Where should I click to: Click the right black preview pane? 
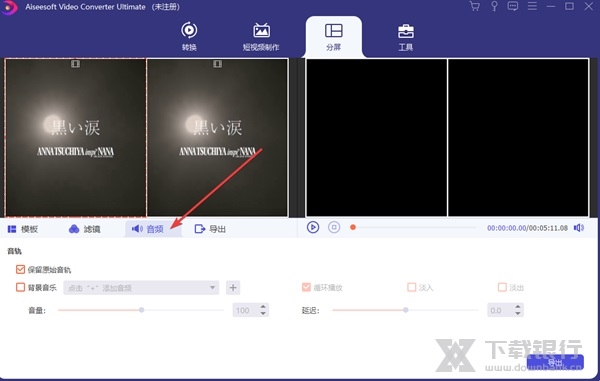click(518, 138)
